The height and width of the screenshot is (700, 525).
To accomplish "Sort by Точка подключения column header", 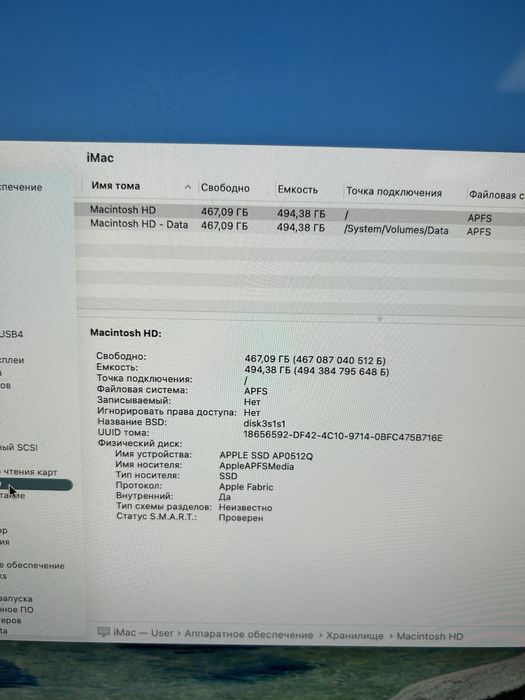I will (x=394, y=192).
